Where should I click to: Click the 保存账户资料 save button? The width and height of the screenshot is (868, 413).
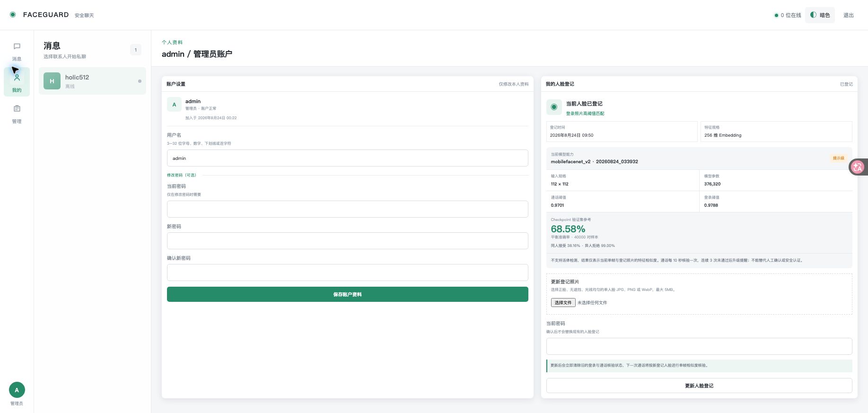point(348,294)
